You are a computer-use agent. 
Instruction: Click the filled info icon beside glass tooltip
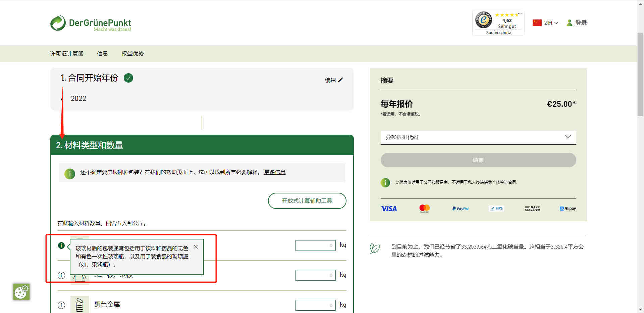61,245
